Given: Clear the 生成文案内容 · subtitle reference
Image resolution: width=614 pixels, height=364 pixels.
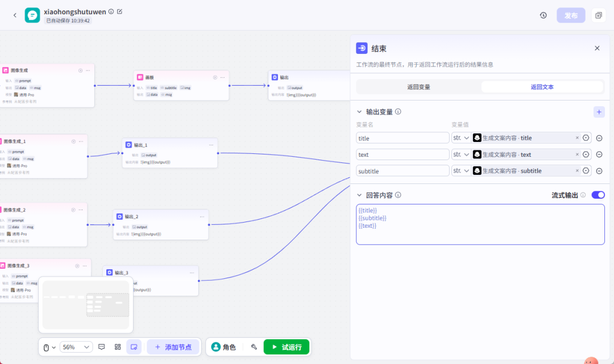Looking at the screenshot, I should tap(577, 171).
